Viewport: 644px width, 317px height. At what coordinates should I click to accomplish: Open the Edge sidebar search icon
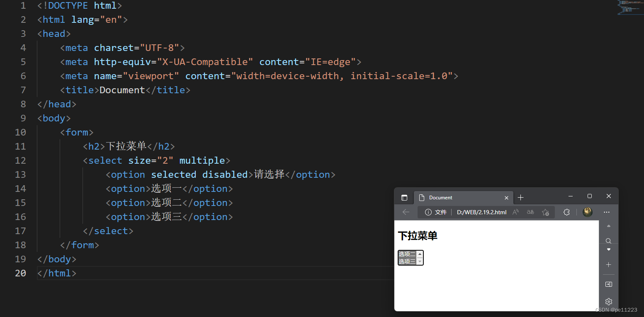click(609, 241)
